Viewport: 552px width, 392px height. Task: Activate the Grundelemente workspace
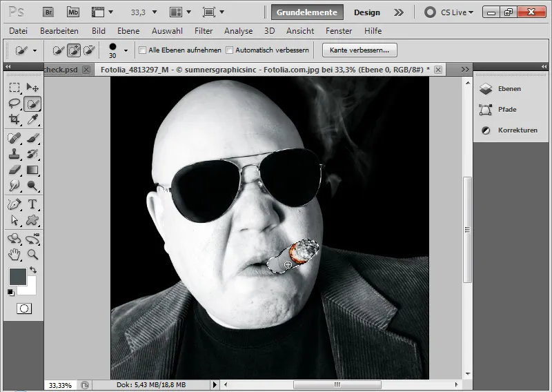tap(306, 12)
